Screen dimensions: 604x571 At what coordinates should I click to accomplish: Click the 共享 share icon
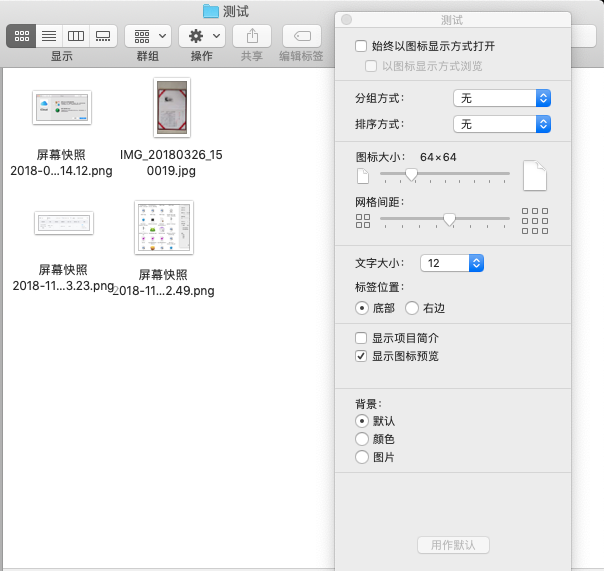pyautogui.click(x=251, y=35)
